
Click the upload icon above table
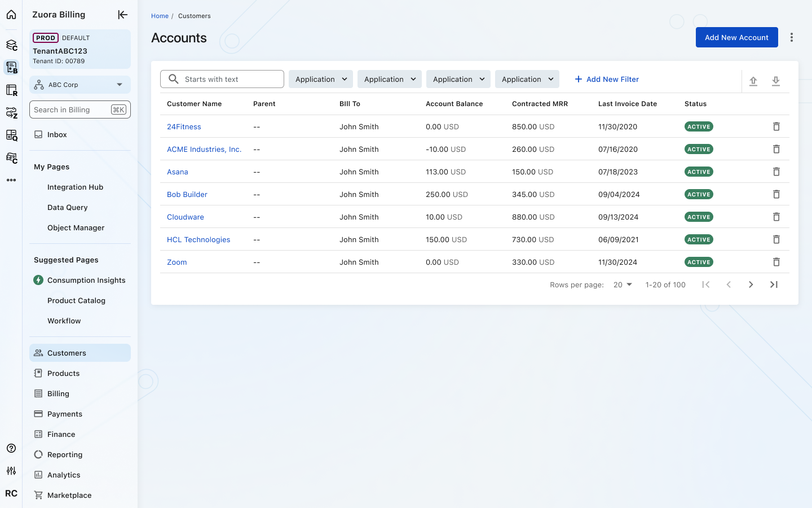pos(753,81)
